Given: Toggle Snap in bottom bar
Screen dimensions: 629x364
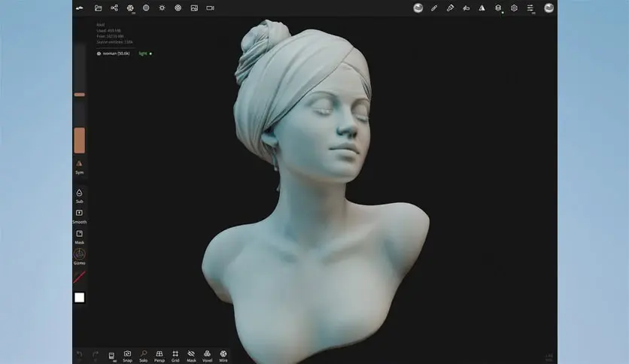Looking at the screenshot, I should tap(128, 356).
